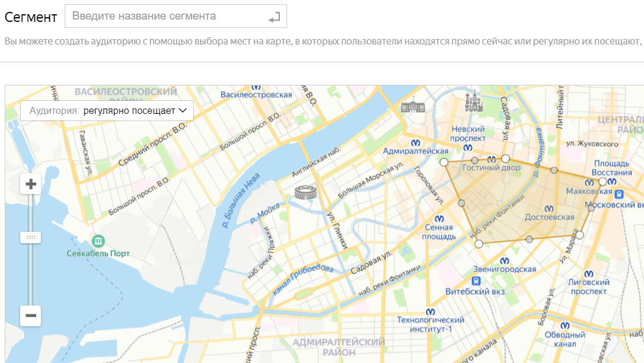Click the Достоевская station label
644x363 pixels.
549,217
